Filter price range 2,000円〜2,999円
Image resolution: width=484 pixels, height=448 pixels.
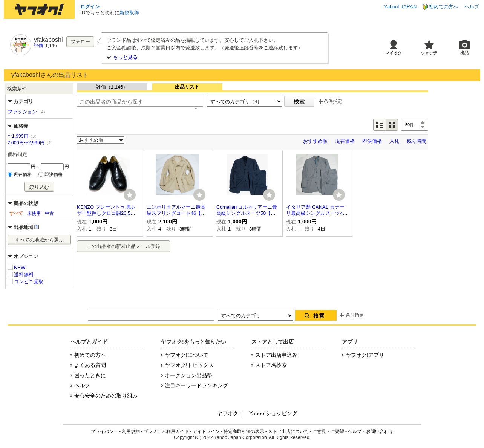pos(26,143)
